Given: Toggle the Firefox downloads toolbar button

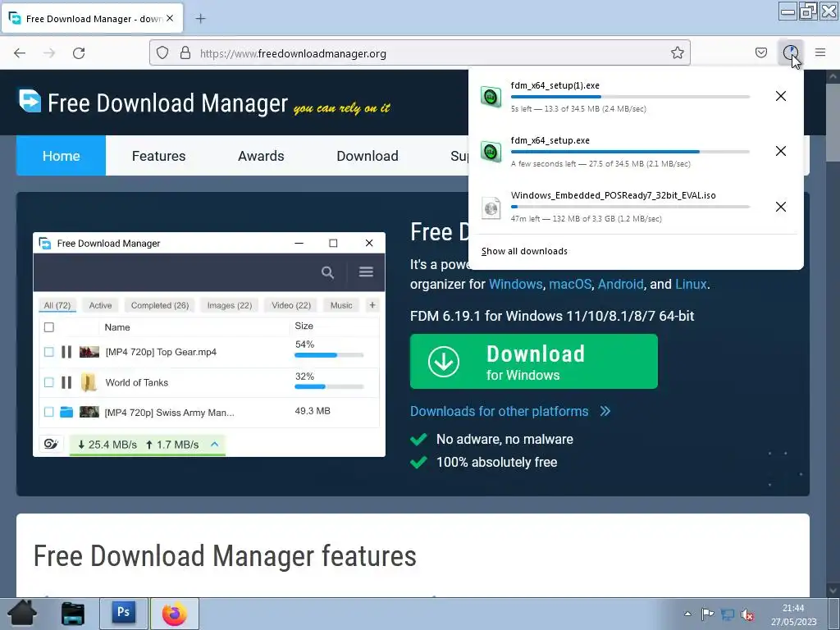Looking at the screenshot, I should pos(790,52).
